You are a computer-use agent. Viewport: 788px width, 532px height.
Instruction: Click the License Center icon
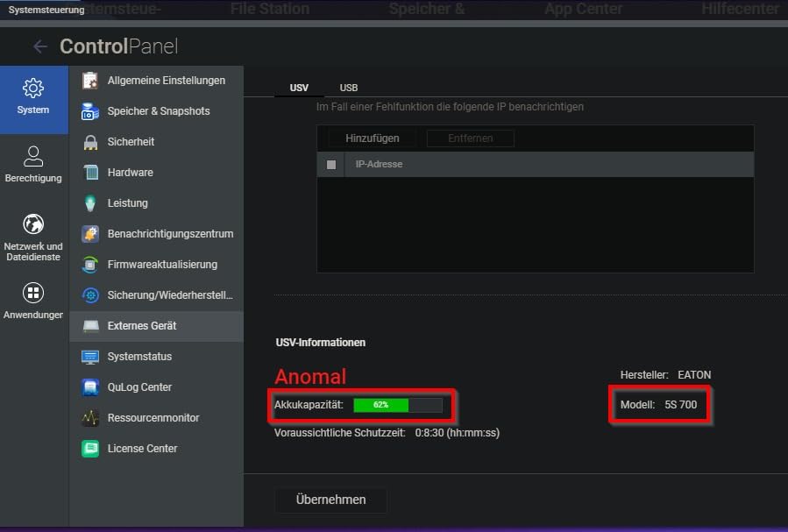pos(90,449)
